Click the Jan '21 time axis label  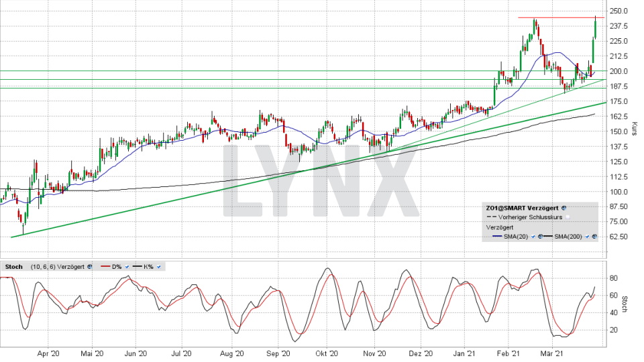[464, 353]
